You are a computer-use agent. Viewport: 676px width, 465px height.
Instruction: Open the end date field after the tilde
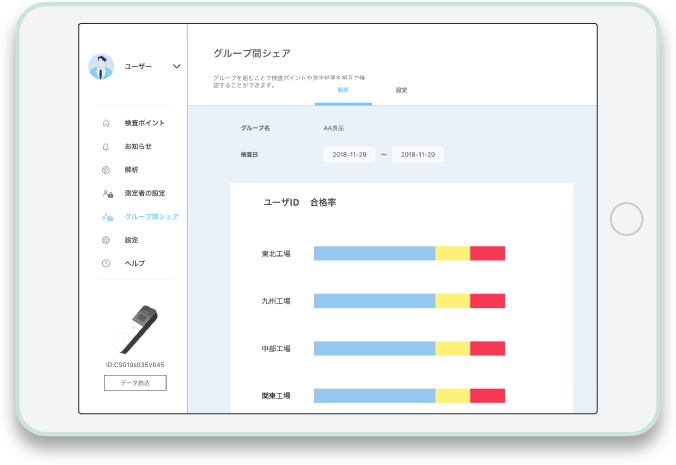(x=417, y=155)
